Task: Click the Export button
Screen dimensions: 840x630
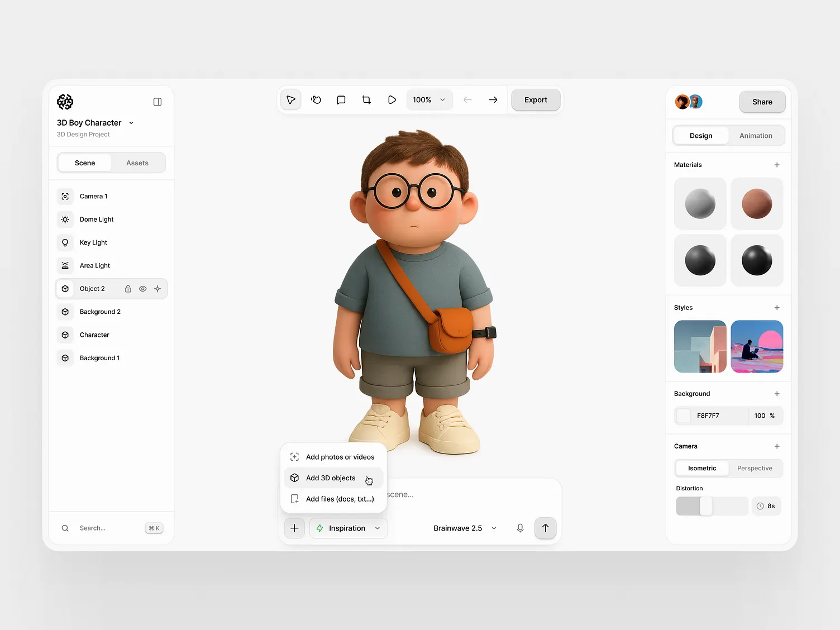Action: click(536, 100)
